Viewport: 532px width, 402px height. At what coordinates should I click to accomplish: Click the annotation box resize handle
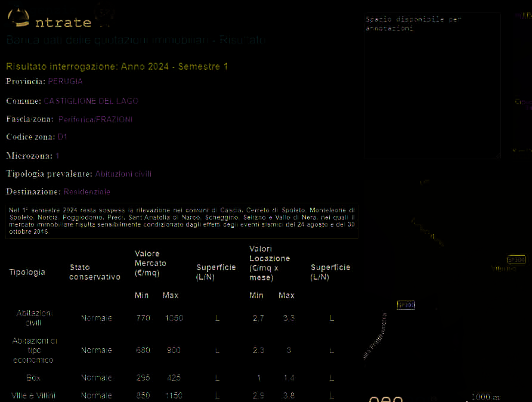[497, 156]
